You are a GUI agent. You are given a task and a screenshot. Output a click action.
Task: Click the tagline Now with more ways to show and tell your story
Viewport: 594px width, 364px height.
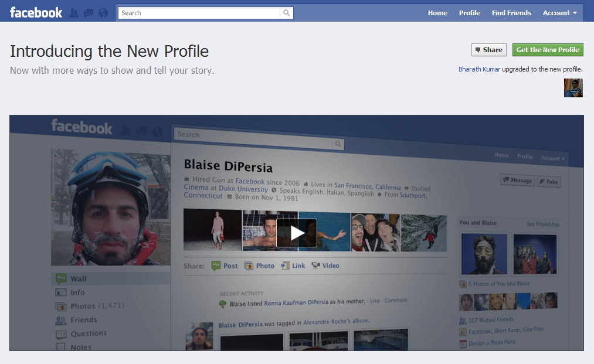coord(112,70)
